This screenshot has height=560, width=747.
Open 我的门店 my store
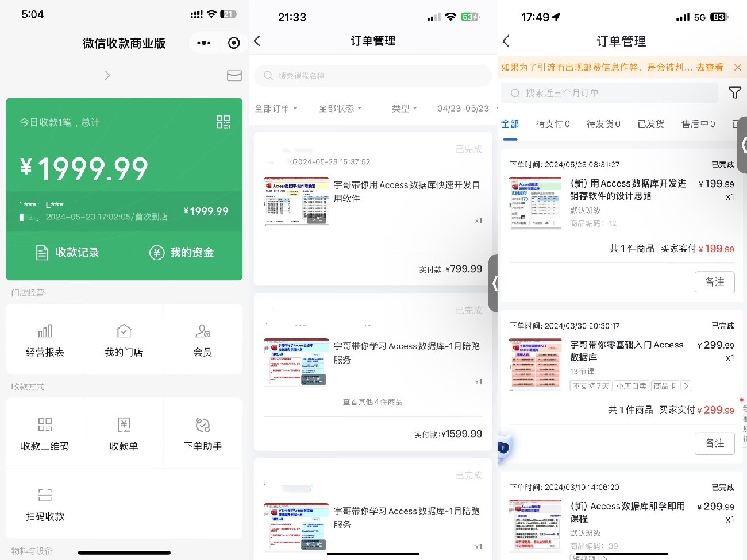point(124,340)
